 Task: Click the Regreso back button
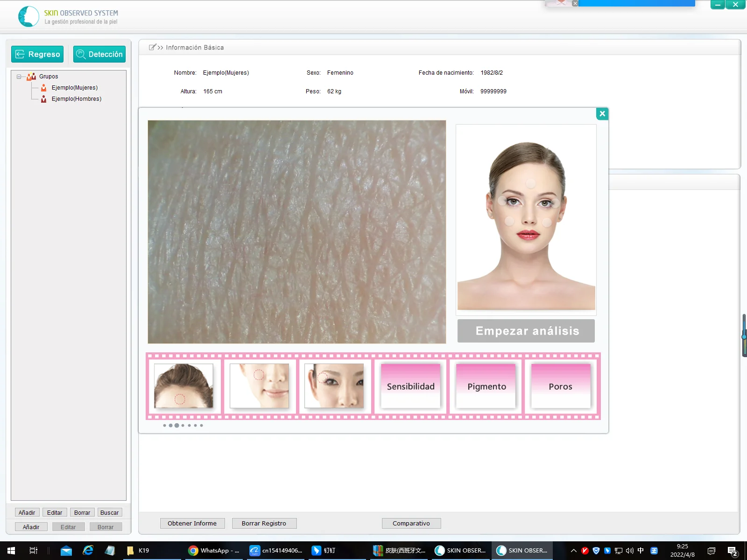click(37, 54)
